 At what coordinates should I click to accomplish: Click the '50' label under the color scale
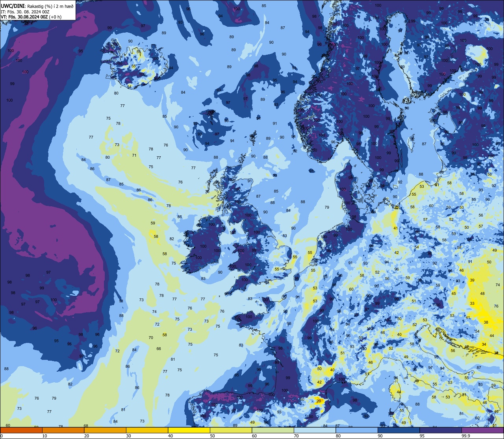pos(212,436)
